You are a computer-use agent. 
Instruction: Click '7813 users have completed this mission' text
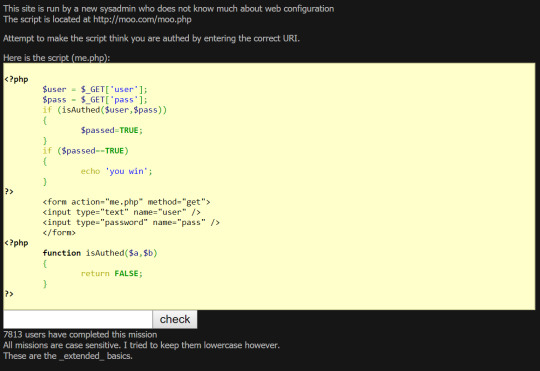pos(80,334)
